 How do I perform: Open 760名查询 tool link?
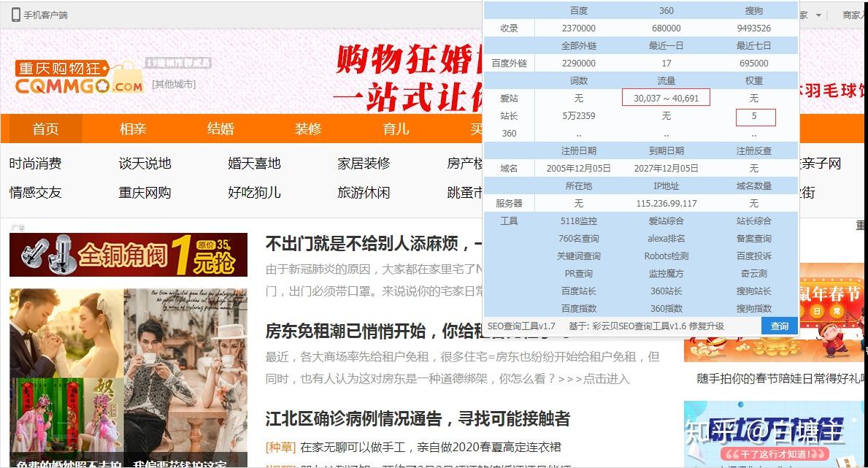coord(578,239)
